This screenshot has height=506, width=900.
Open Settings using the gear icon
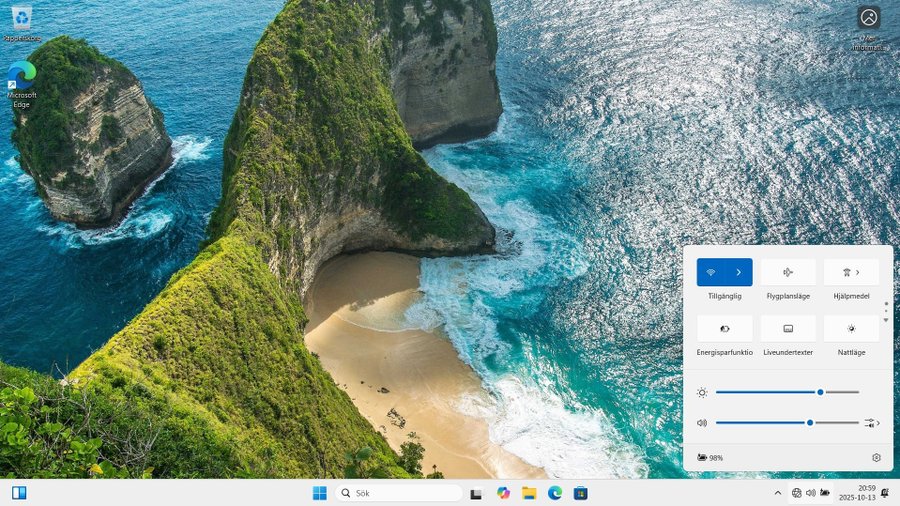coord(876,457)
